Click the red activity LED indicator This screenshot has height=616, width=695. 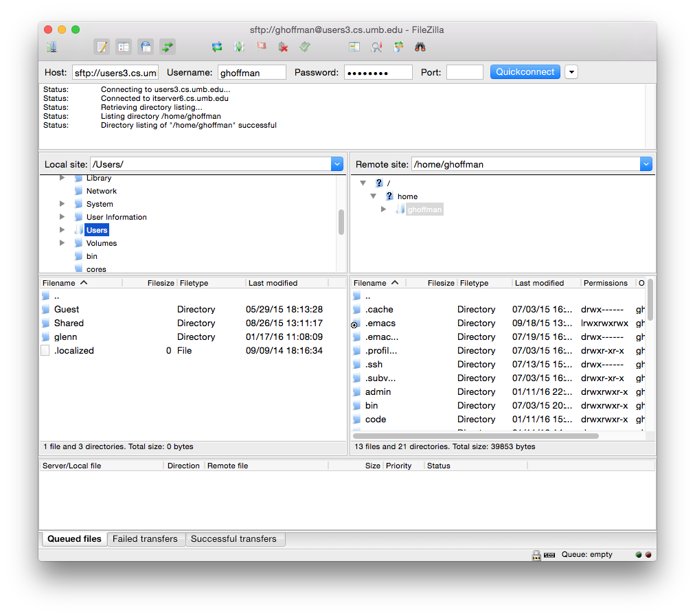[648, 555]
